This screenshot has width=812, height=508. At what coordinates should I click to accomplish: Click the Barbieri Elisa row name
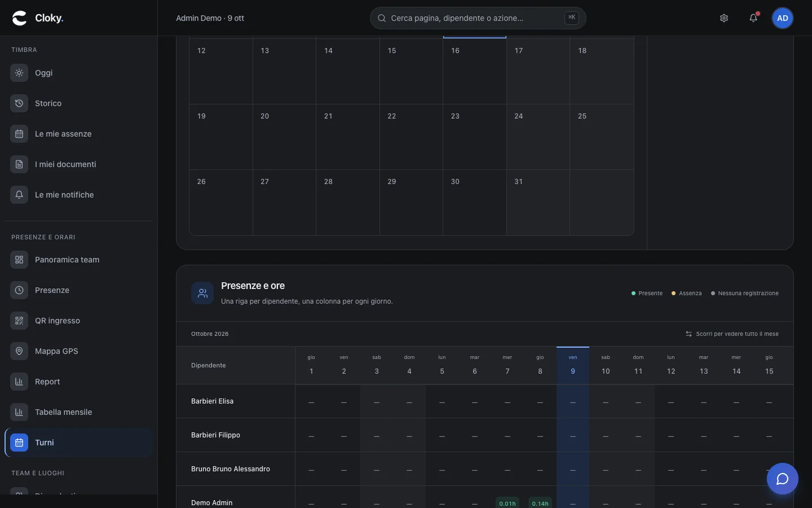212,401
